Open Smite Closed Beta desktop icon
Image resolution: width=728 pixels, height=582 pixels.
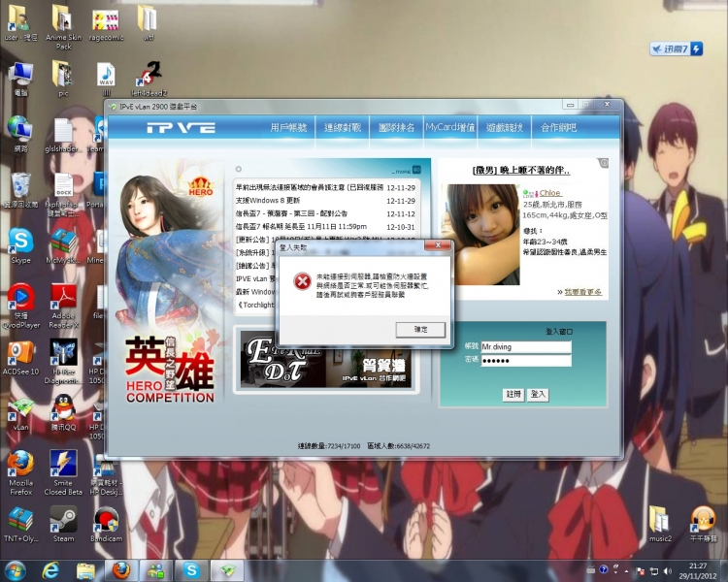[x=63, y=472]
